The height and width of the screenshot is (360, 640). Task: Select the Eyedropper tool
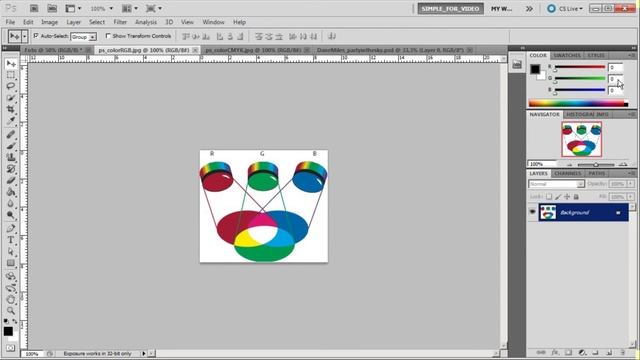pyautogui.click(x=11, y=121)
